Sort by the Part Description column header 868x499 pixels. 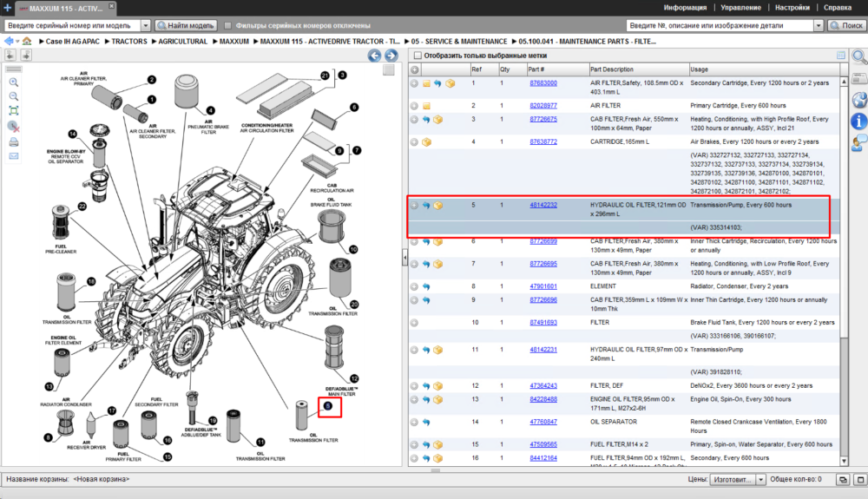click(638, 69)
